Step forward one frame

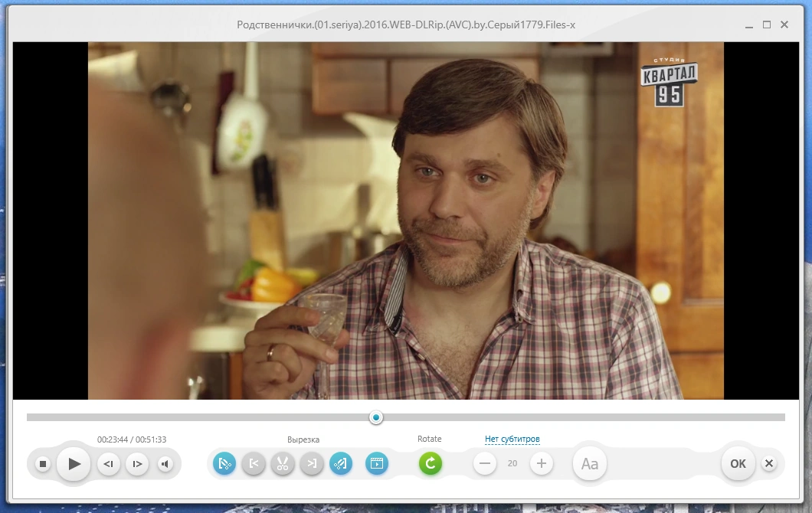pos(136,464)
